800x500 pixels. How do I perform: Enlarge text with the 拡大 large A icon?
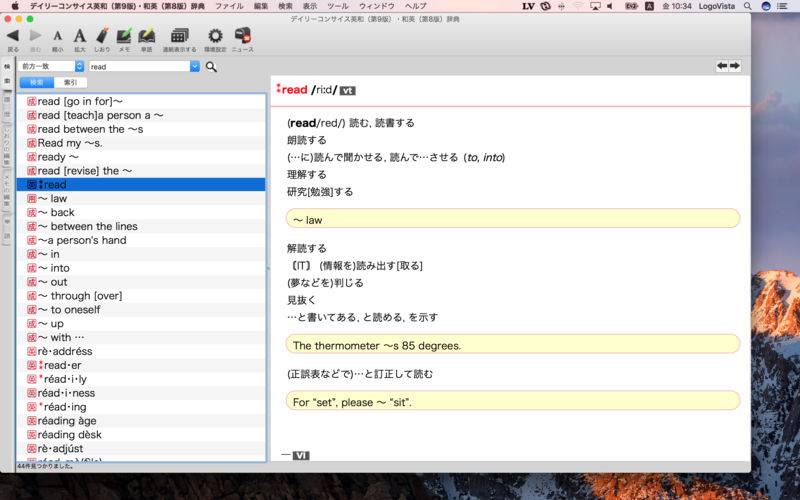tap(80, 36)
